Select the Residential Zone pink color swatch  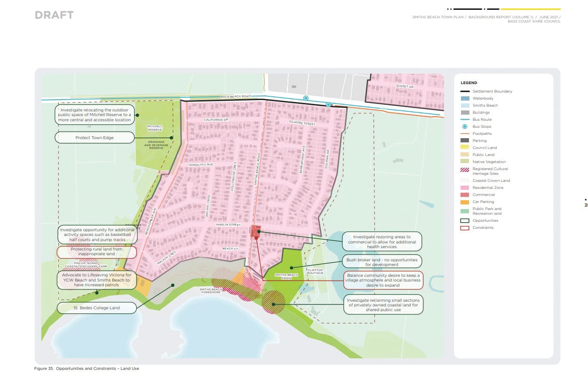[x=465, y=188]
